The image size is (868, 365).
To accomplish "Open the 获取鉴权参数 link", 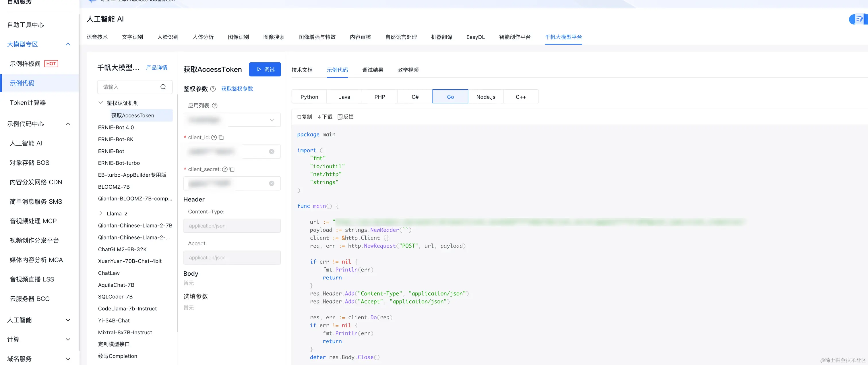I will coord(237,89).
